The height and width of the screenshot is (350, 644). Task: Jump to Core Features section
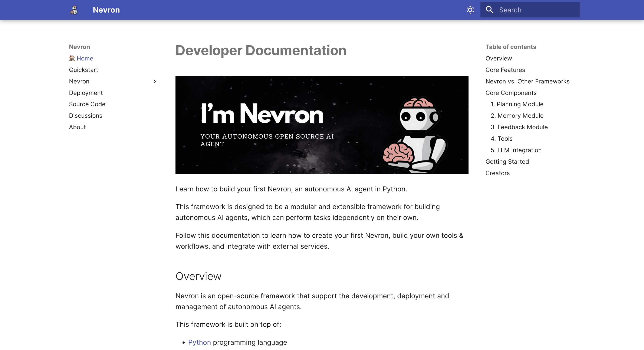(505, 70)
